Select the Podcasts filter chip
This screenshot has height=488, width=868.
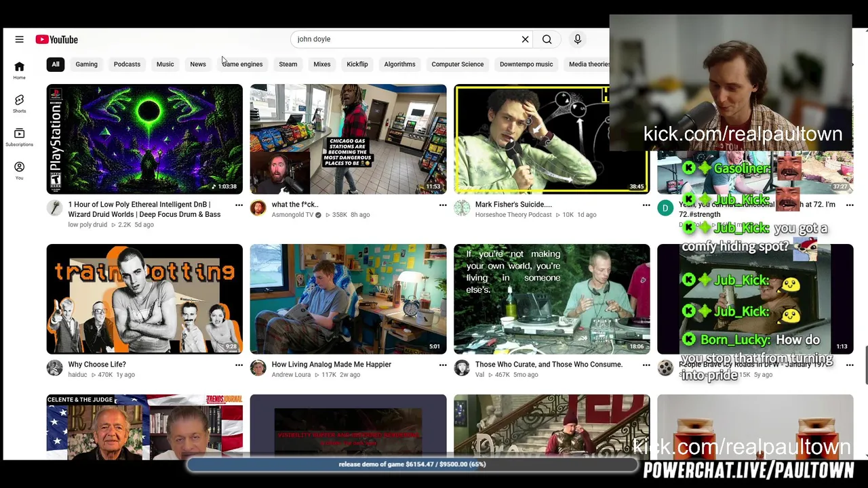127,64
